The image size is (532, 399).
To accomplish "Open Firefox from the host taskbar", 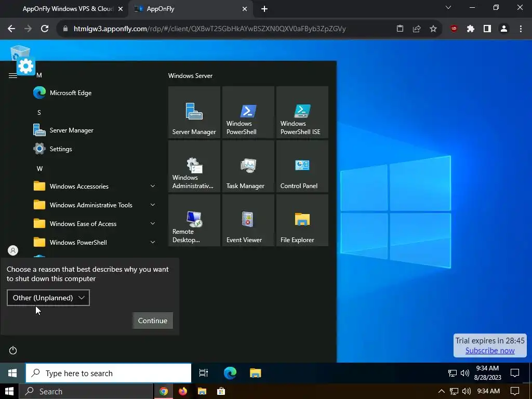I will [x=183, y=391].
